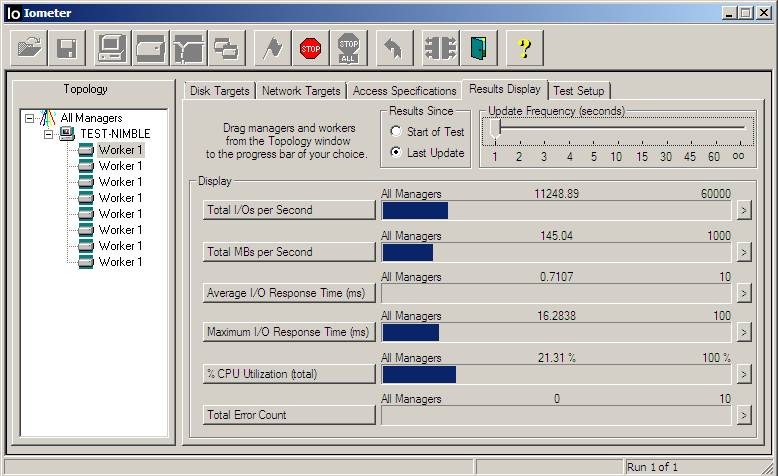Viewport: 778px width, 476px height.
Task: Collapse the All Managers tree node
Action: pos(30,118)
